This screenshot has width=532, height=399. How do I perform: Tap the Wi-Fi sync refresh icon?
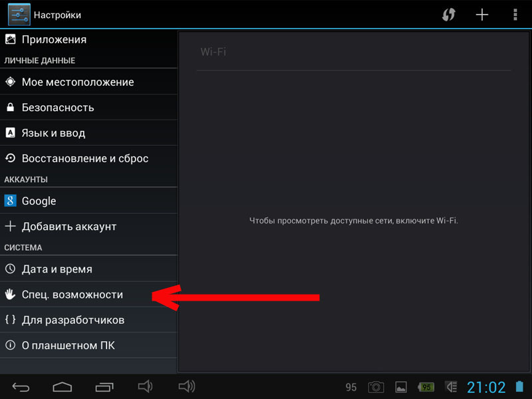(x=449, y=15)
